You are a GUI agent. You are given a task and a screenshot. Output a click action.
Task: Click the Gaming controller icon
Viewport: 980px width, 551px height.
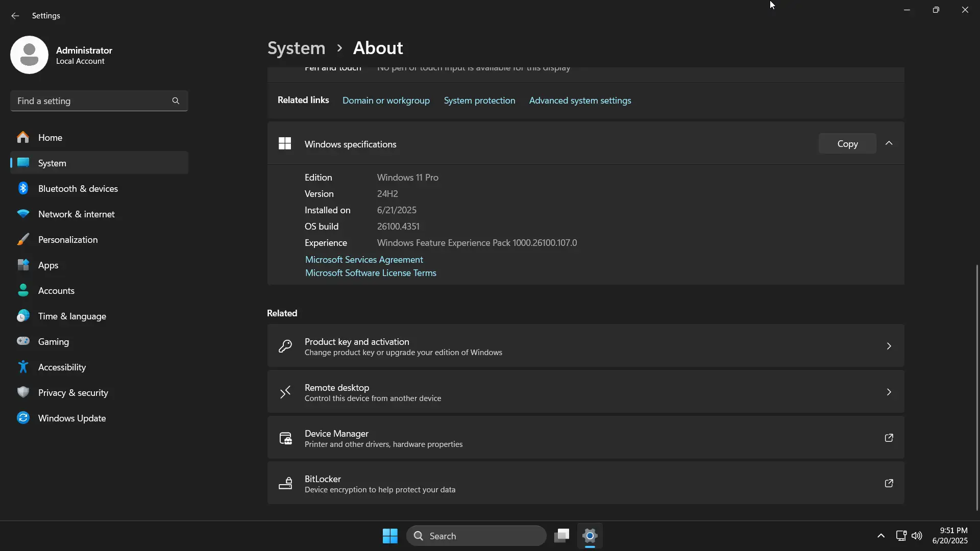pos(23,341)
